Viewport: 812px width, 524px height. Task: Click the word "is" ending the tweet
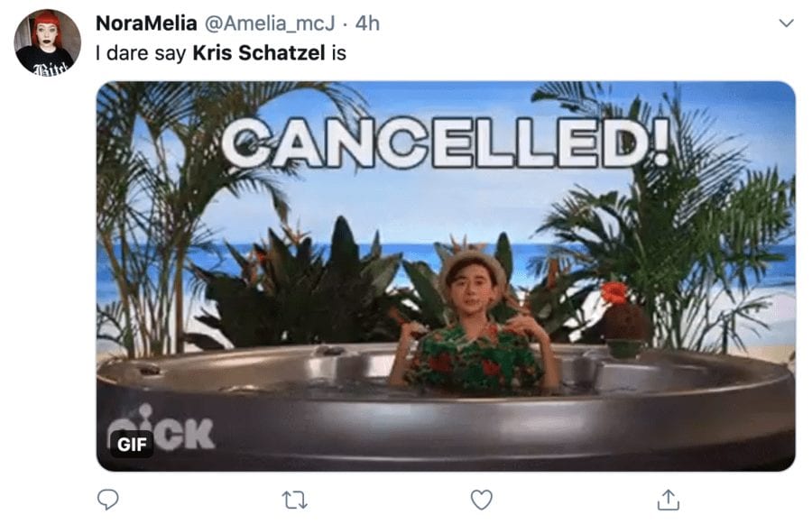point(339,53)
